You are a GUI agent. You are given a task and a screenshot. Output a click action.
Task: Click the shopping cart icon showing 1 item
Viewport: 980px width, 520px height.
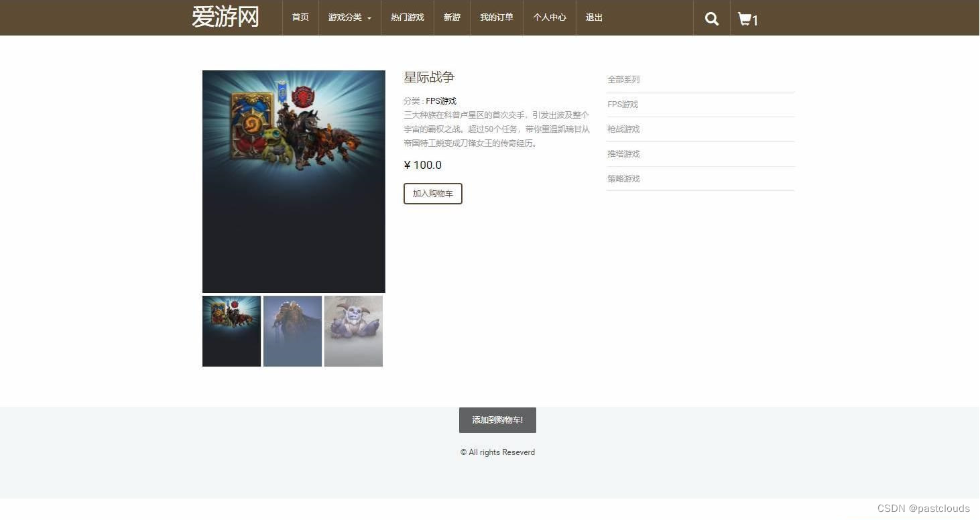[746, 18]
